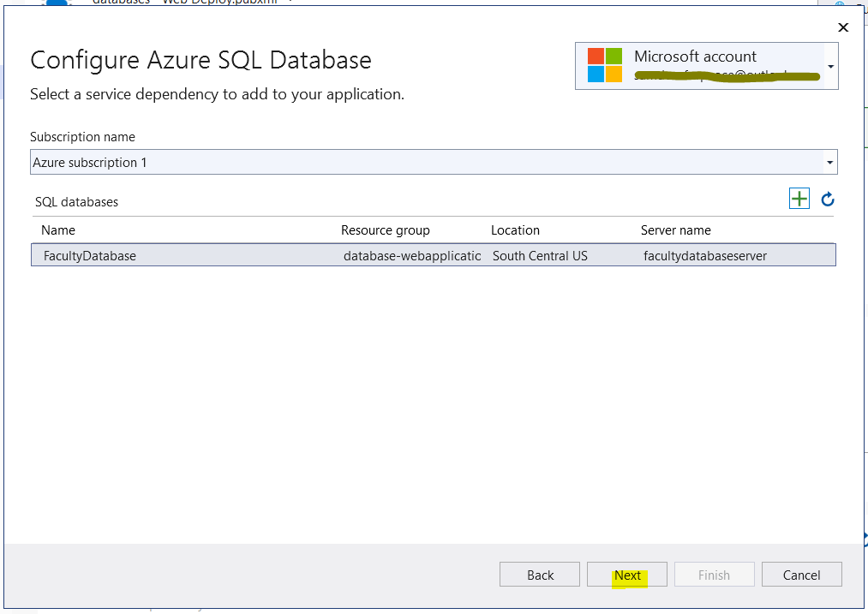Click the Microsoft account label

(695, 57)
